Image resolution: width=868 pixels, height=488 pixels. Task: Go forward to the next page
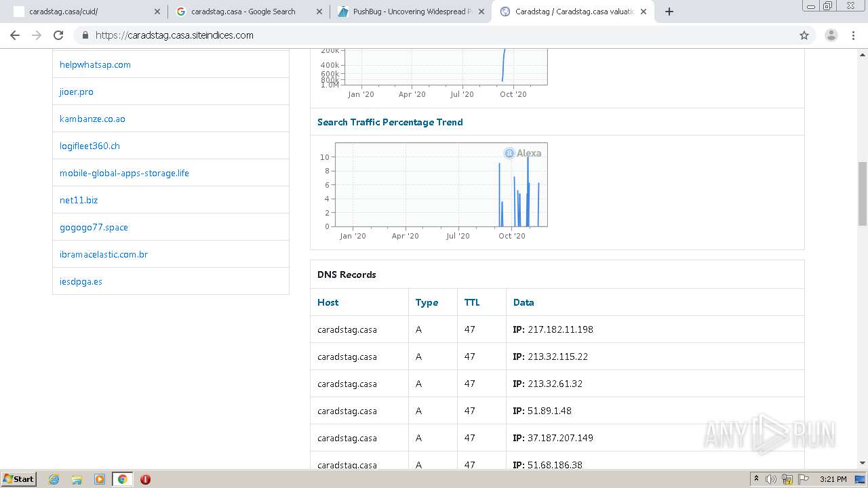[37, 35]
